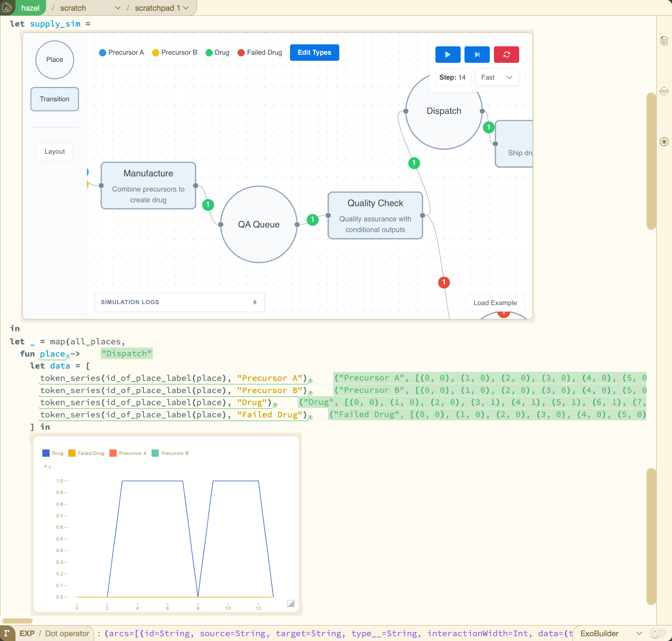The width and height of the screenshot is (672, 641).
Task: Open the Fast speed dropdown
Action: 497,78
